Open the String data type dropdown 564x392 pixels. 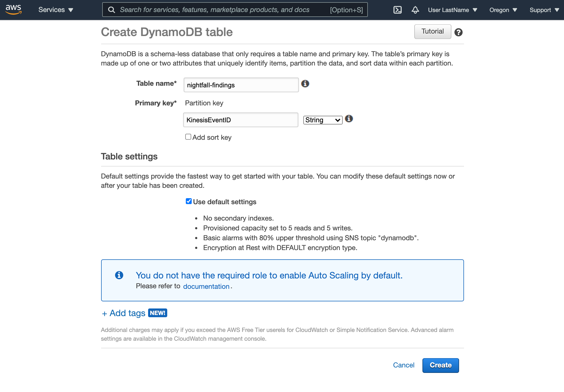322,120
